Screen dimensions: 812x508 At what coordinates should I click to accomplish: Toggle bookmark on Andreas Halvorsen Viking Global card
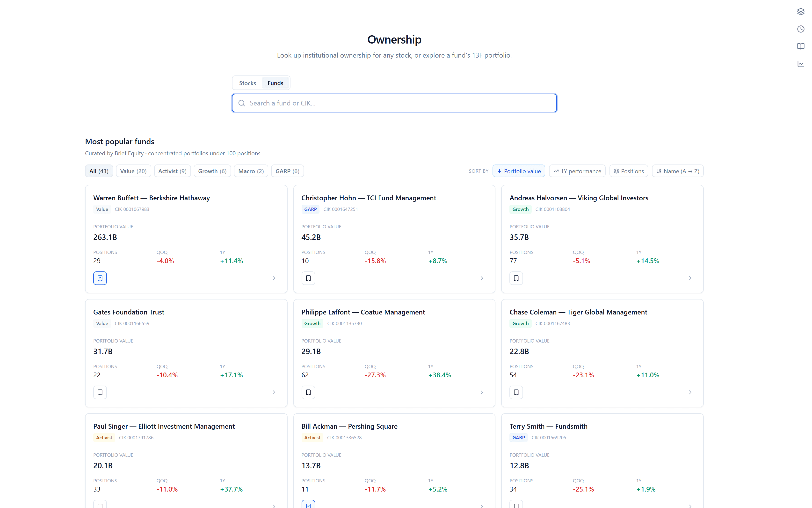click(x=516, y=278)
